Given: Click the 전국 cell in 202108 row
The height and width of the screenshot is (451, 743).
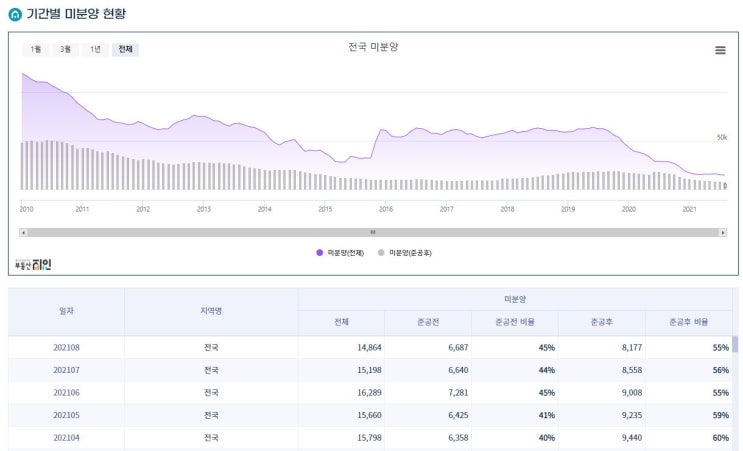Looking at the screenshot, I should click(x=211, y=348).
